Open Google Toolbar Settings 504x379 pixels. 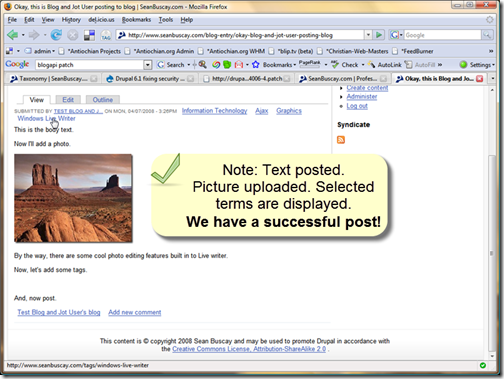point(477,65)
